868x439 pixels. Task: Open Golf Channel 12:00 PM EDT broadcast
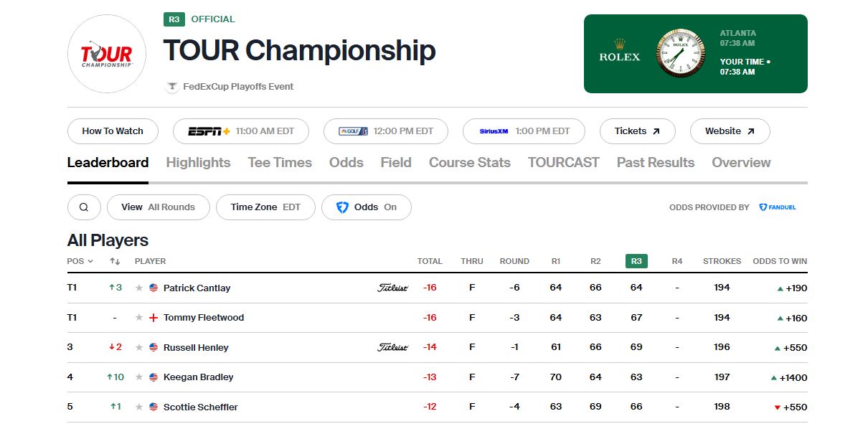tap(386, 131)
